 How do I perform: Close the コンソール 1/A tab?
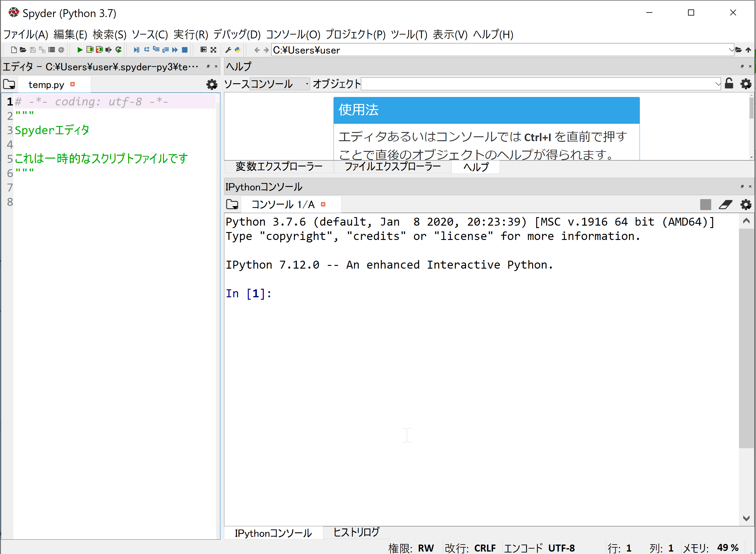(x=323, y=204)
